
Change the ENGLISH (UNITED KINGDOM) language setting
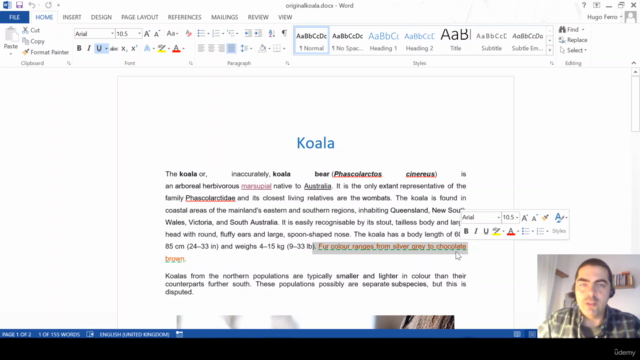click(x=134, y=334)
